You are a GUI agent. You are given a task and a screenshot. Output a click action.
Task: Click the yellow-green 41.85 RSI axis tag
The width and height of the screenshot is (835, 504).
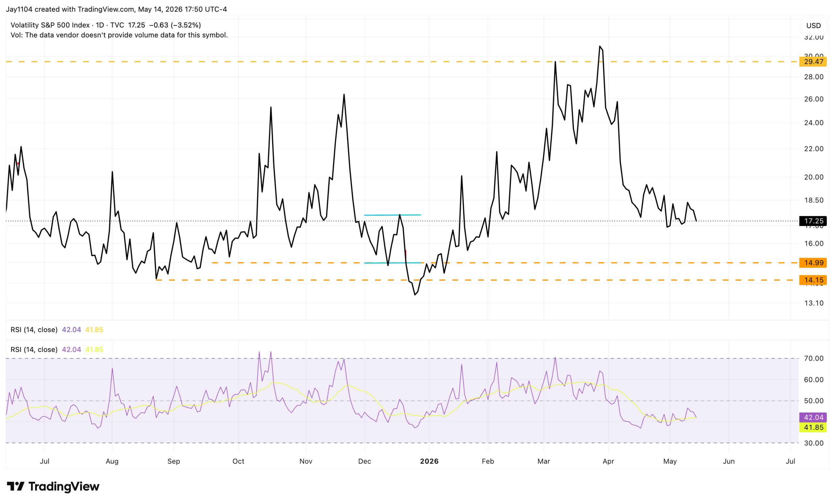click(813, 427)
